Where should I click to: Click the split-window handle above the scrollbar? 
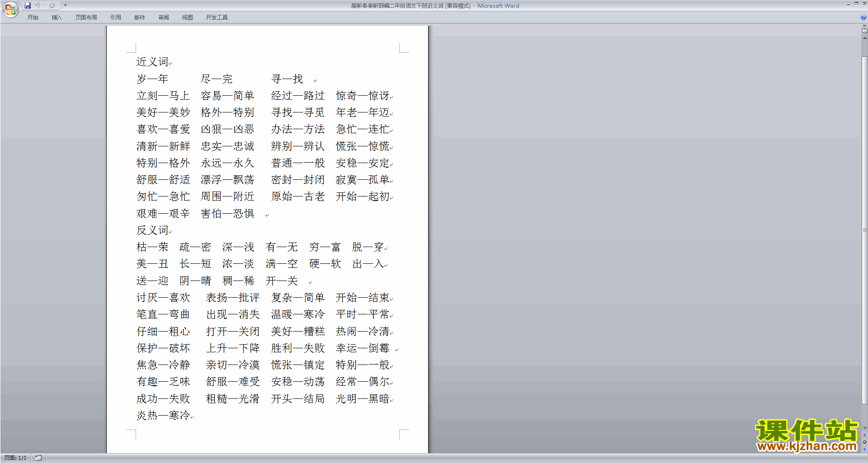coord(864,26)
